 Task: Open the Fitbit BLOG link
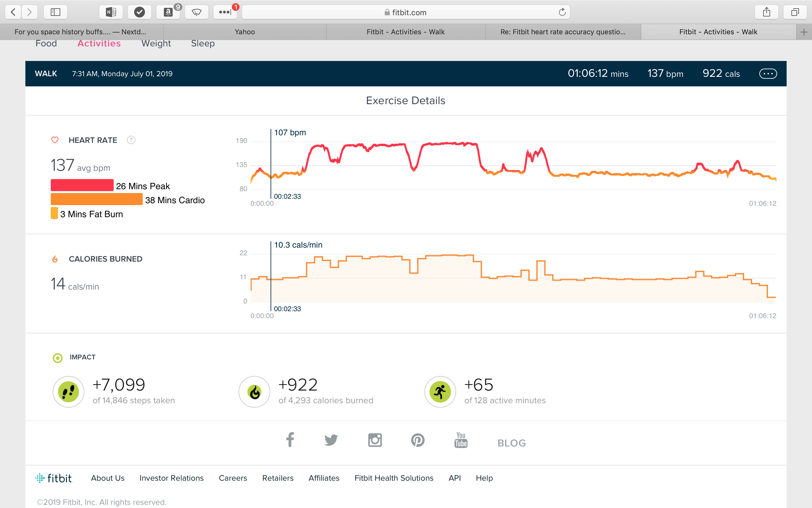[x=512, y=443]
